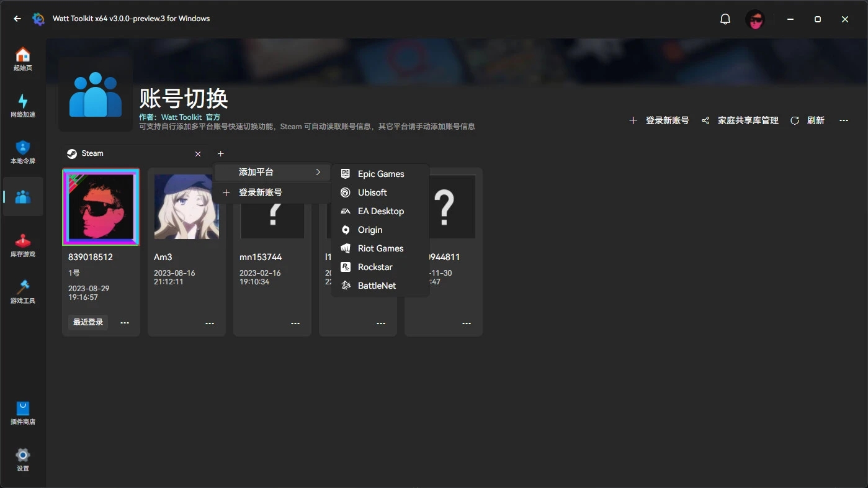Open the ... menu on the 839018512 card
This screenshot has width=868, height=488.
124,322
